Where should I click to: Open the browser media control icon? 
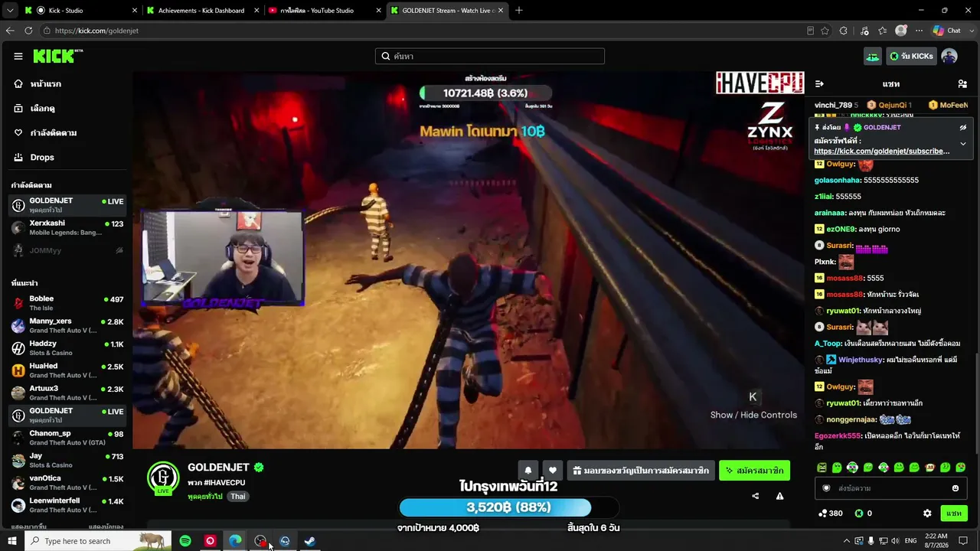pyautogui.click(x=864, y=31)
